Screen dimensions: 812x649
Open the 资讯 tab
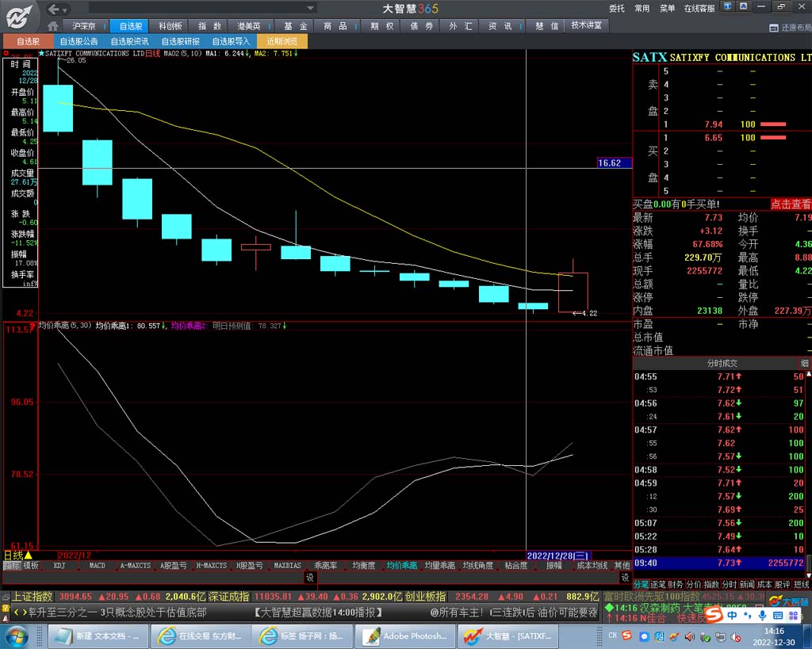[500, 26]
